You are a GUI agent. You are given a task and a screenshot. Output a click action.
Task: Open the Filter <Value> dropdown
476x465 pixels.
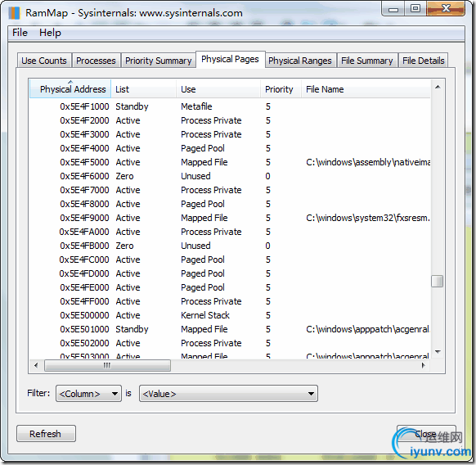tap(228, 394)
